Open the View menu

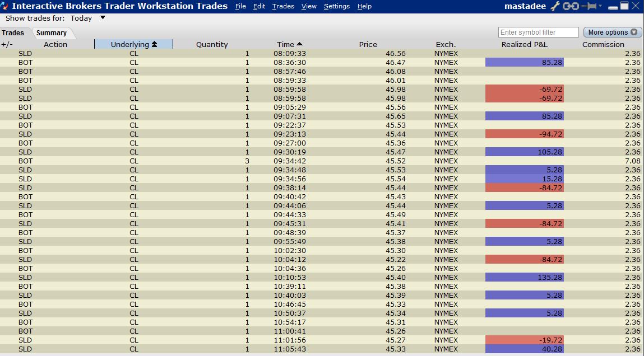309,6
